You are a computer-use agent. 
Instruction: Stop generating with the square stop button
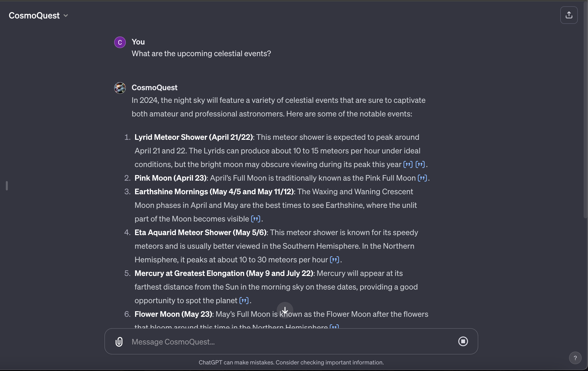463,341
